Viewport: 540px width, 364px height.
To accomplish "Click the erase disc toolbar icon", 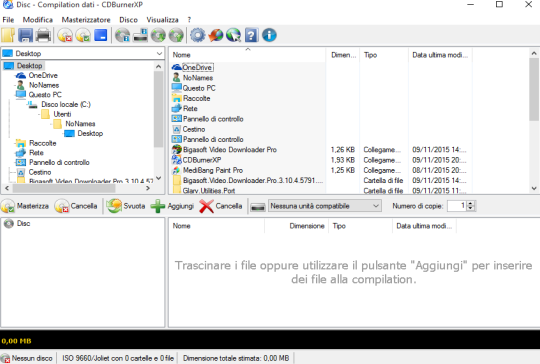I will click(x=65, y=35).
